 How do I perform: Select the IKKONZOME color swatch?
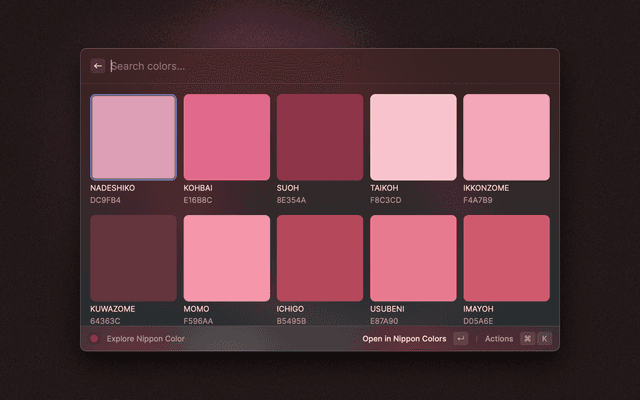click(x=506, y=137)
